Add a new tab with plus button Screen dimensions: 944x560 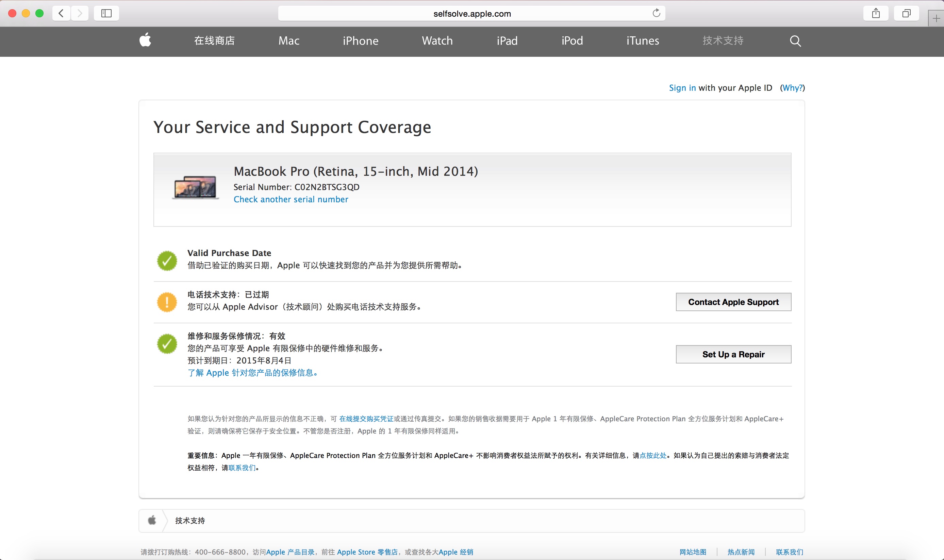[x=936, y=18]
